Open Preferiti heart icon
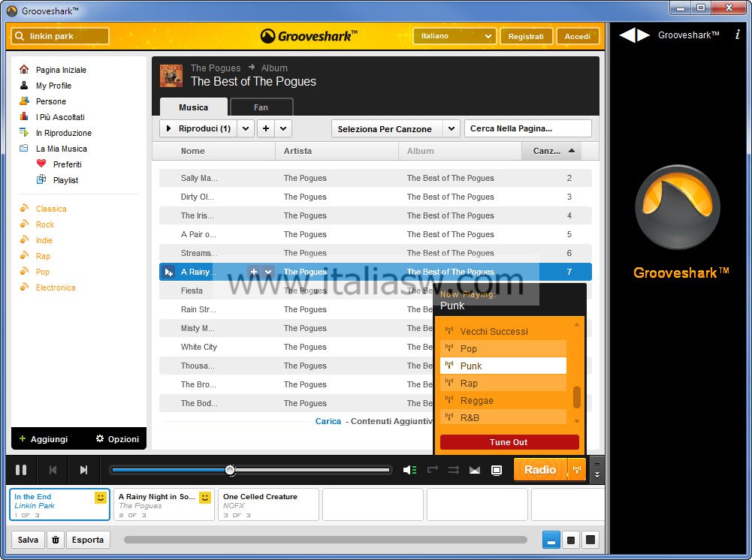The height and width of the screenshot is (560, 752). coord(41,164)
